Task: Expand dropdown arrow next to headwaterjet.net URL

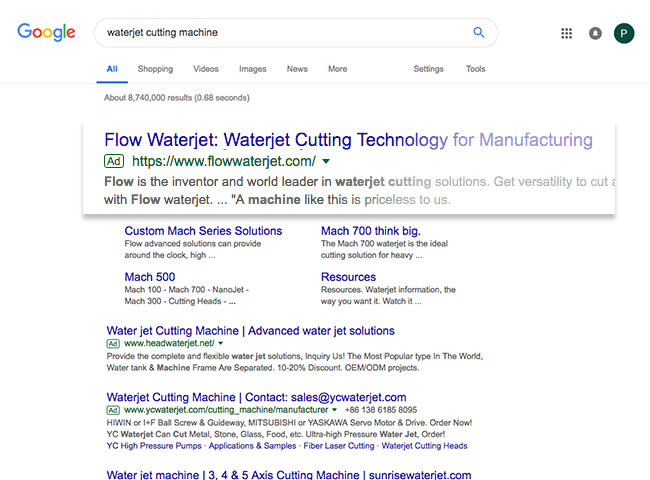Action: click(x=221, y=343)
